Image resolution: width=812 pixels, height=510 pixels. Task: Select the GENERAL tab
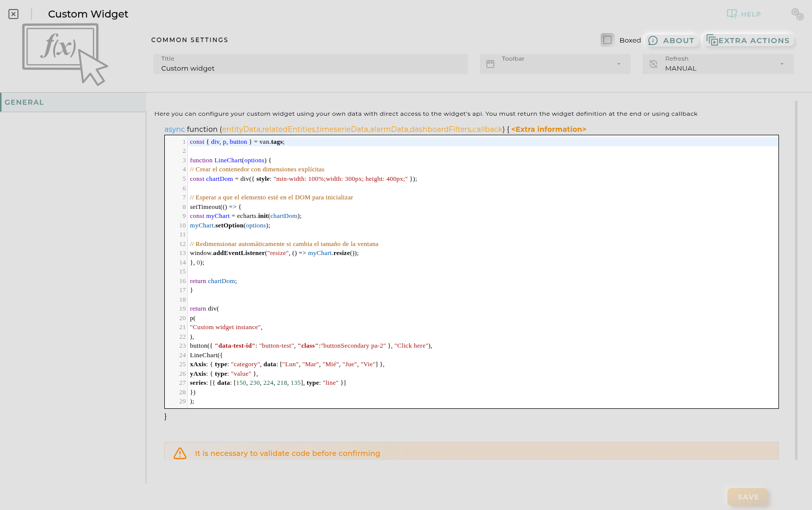(73, 102)
